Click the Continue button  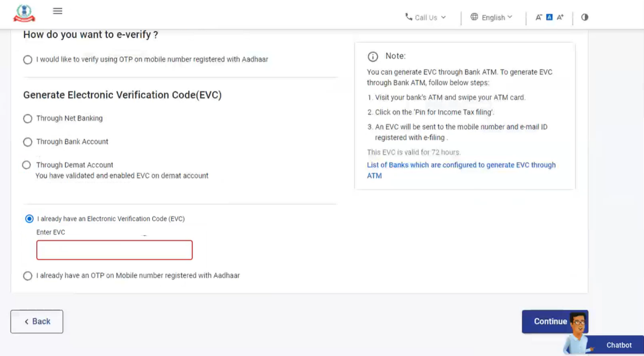pos(550,321)
